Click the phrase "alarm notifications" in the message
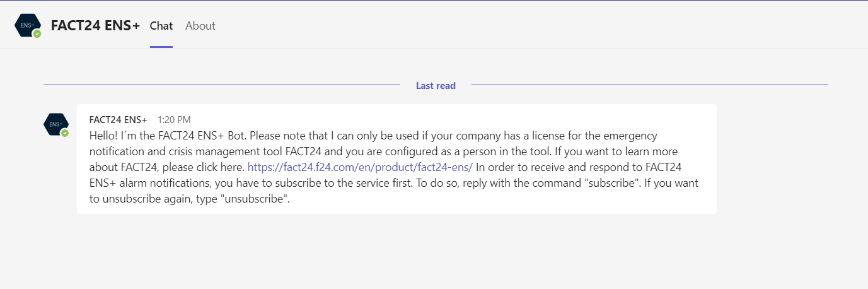The height and width of the screenshot is (289, 868). pos(160,184)
